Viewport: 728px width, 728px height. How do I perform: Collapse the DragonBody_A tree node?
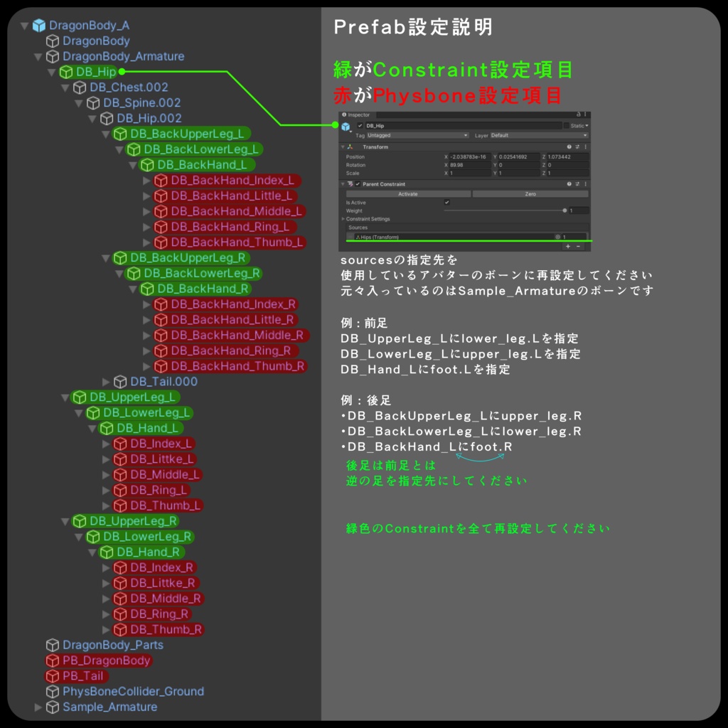[25, 26]
